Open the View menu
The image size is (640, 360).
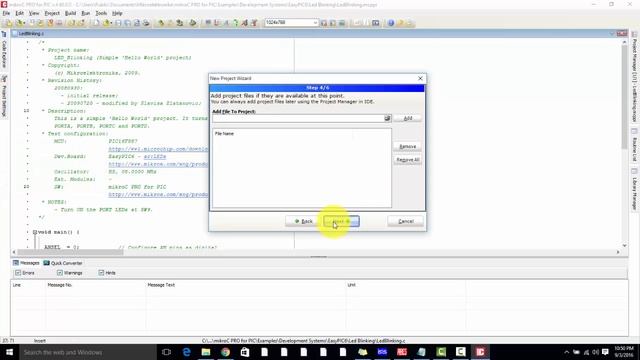[34, 13]
